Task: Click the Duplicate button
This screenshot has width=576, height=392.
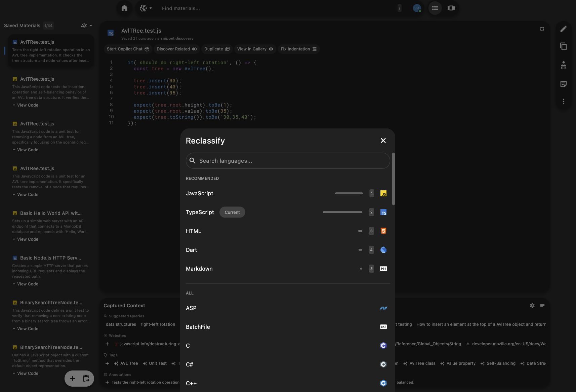Action: click(217, 49)
